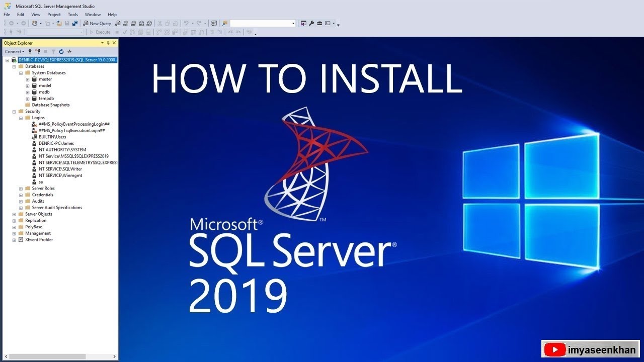The height and width of the screenshot is (362, 644).
Task: Open the Help menu
Action: click(x=112, y=15)
